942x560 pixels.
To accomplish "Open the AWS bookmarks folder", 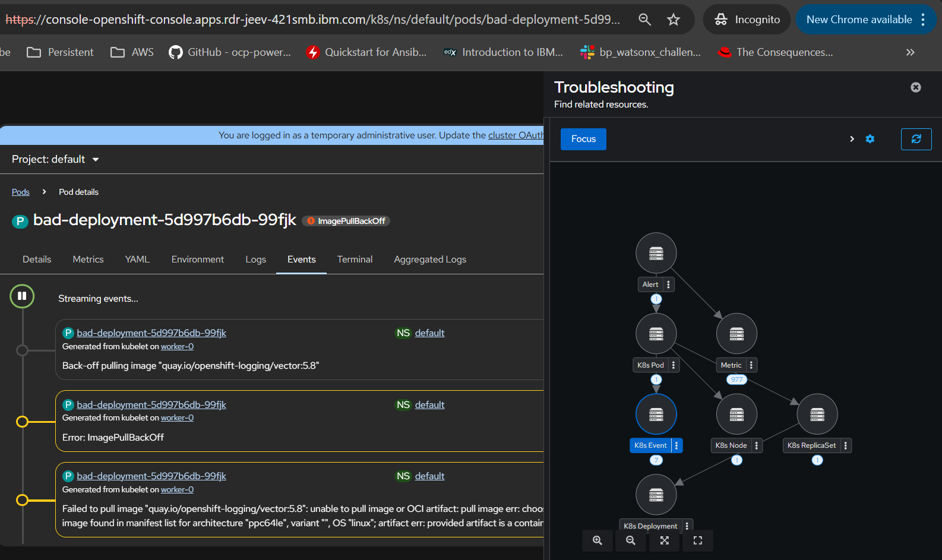I will (132, 52).
